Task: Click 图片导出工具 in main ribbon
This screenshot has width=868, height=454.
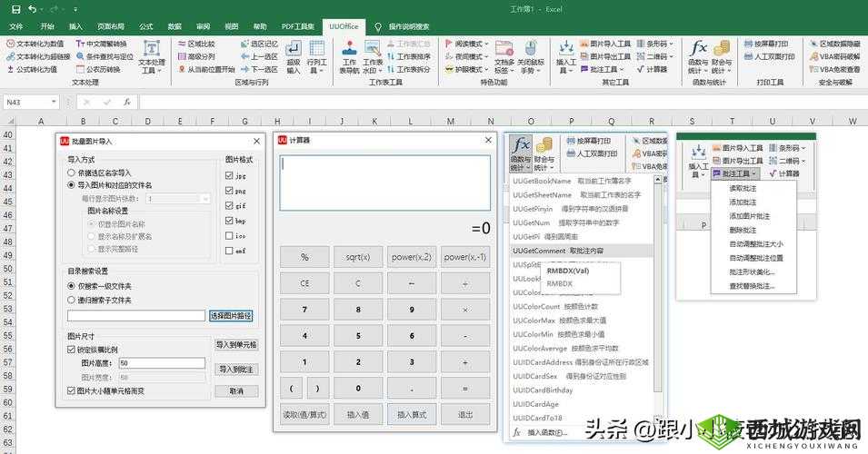Action: [x=605, y=56]
